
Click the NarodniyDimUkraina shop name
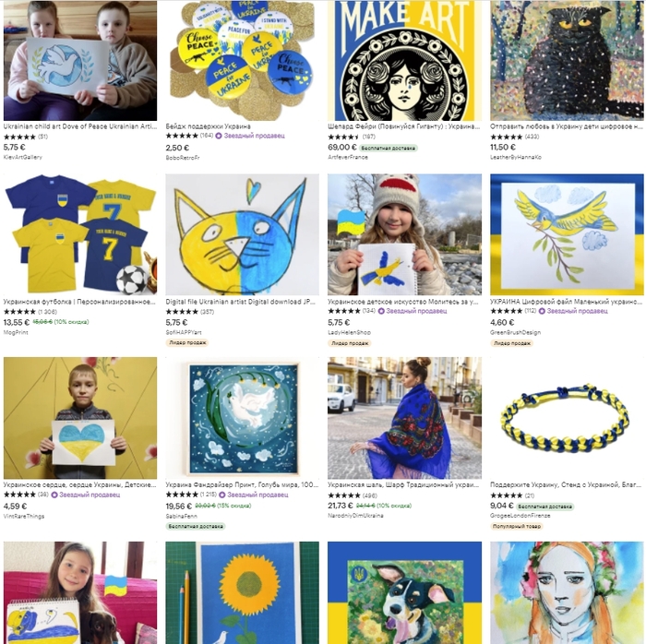[x=355, y=516]
